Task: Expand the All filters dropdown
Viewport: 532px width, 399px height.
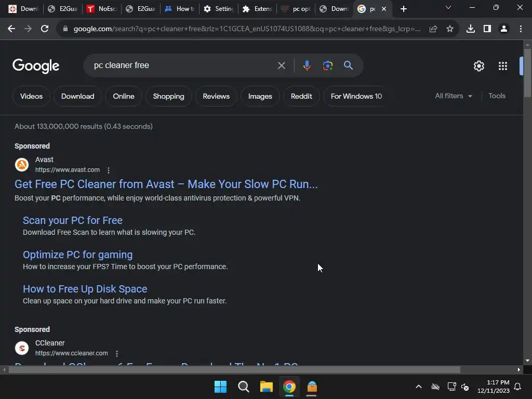Action: 454,96
